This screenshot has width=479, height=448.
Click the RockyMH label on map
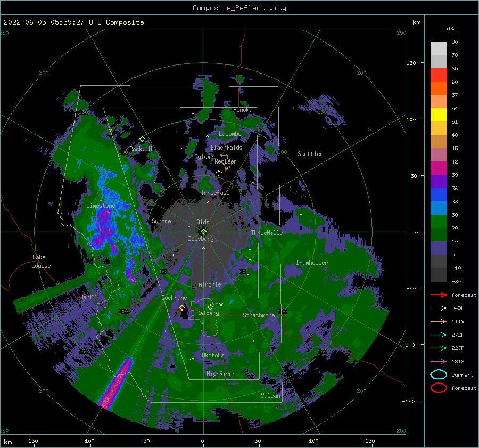(141, 149)
